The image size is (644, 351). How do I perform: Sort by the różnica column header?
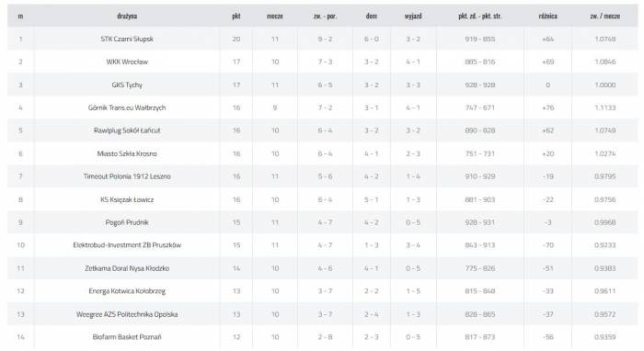(548, 16)
